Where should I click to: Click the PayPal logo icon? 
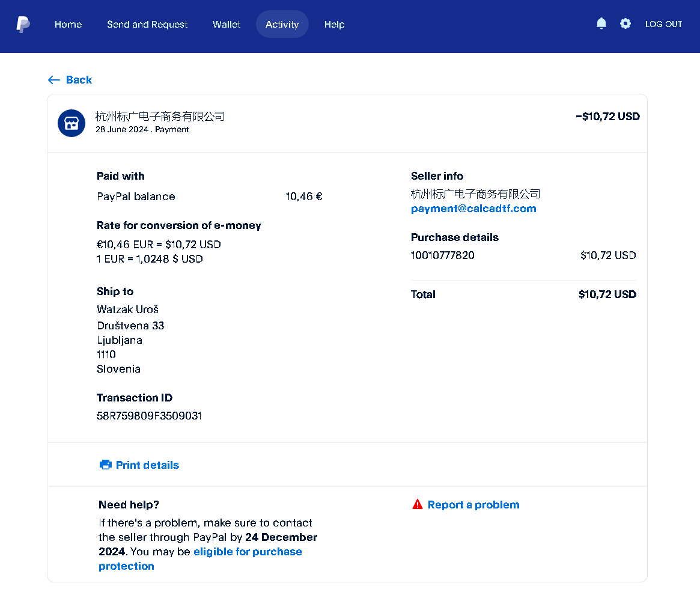coord(23,24)
